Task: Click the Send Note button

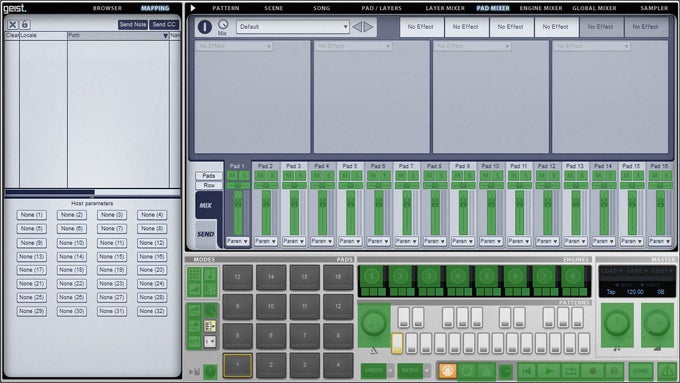Action: 133,25
